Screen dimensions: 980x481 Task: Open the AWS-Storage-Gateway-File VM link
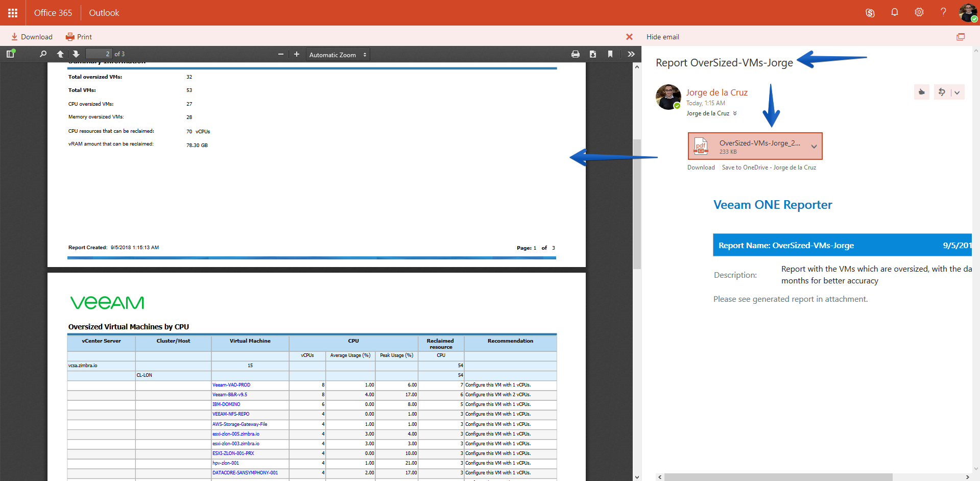(240, 424)
